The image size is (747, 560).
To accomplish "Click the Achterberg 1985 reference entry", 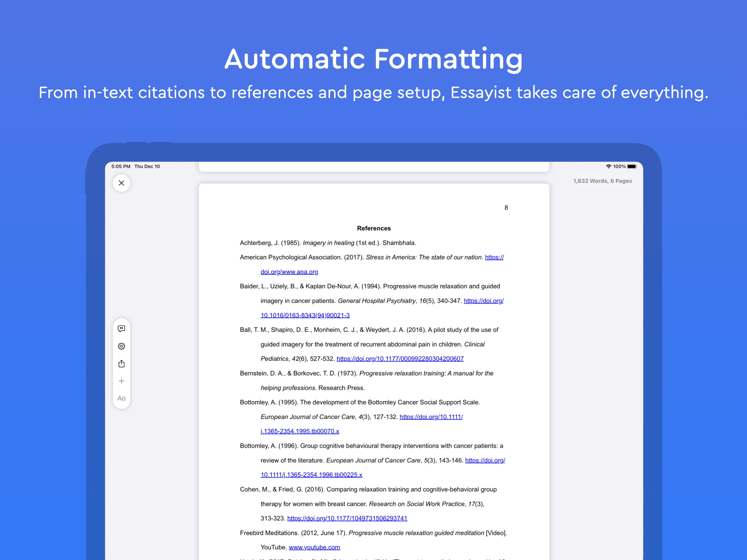I will click(x=328, y=243).
